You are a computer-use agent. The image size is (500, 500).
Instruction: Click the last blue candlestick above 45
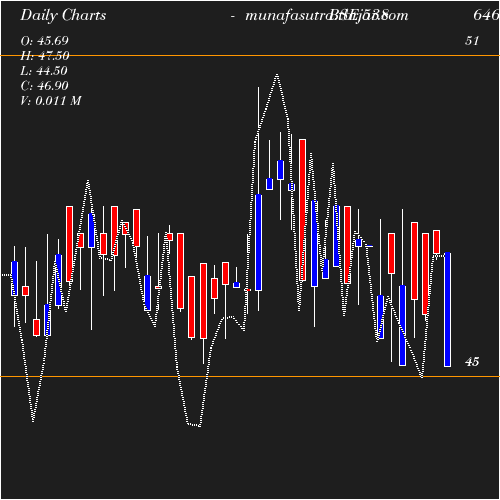pyautogui.click(x=447, y=310)
